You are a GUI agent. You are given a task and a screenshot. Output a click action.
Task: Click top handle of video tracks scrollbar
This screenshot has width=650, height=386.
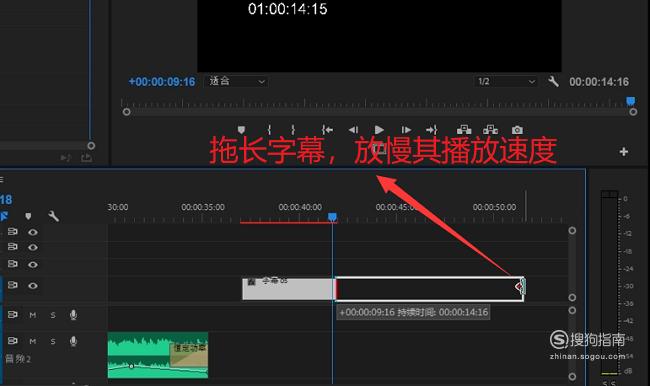click(572, 231)
